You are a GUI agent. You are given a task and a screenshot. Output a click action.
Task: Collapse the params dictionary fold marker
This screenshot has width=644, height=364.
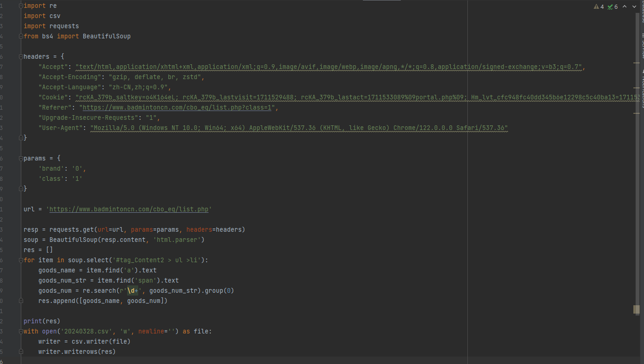21,158
